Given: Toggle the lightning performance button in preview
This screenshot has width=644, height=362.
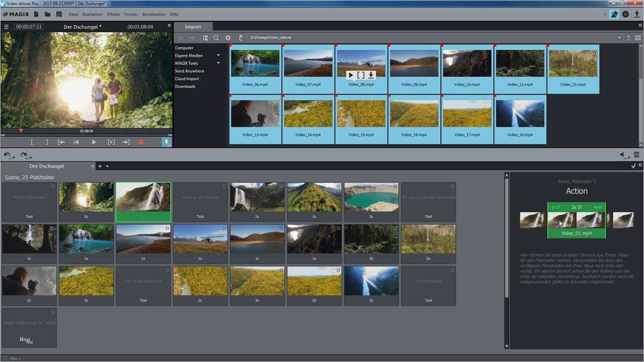Looking at the screenshot, I should tap(167, 142).
